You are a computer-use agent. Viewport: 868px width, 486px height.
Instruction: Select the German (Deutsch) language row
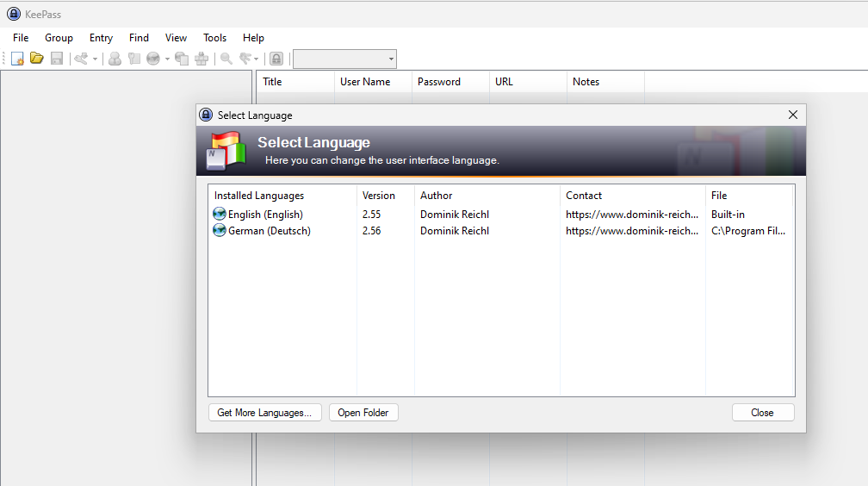tap(502, 231)
